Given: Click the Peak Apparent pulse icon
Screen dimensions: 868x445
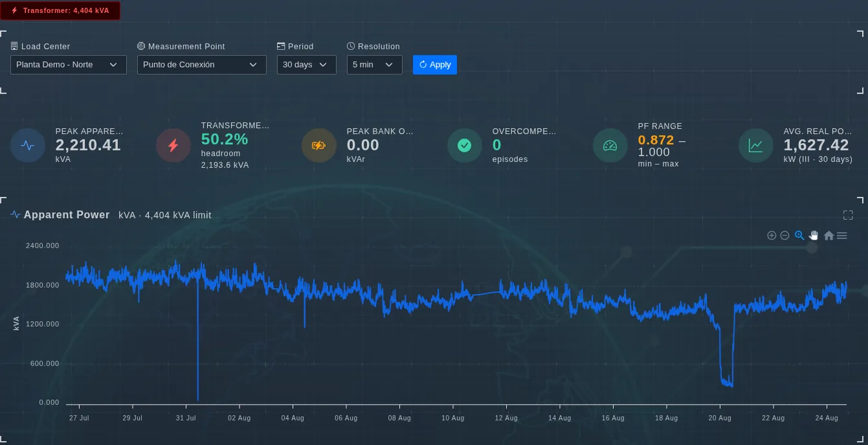Looking at the screenshot, I should 27,146.
